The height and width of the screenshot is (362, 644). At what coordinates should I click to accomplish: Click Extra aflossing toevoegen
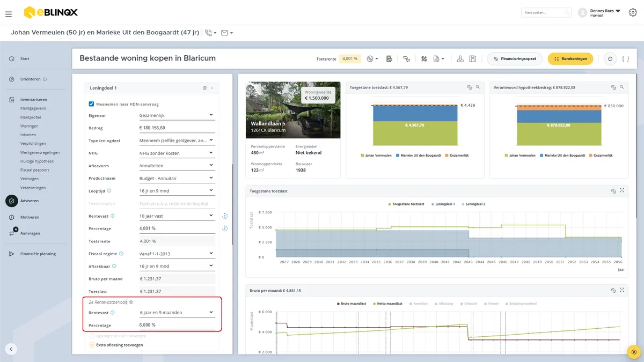click(x=116, y=345)
